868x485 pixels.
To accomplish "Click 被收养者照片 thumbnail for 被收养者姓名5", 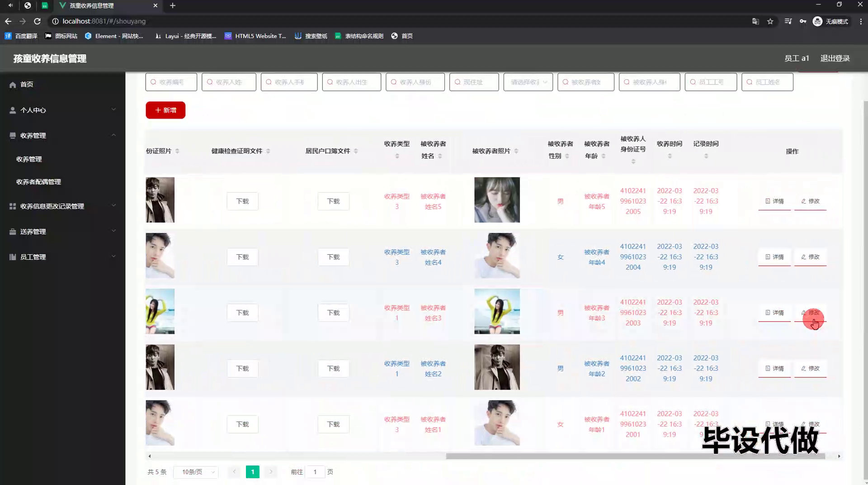I will click(x=497, y=200).
